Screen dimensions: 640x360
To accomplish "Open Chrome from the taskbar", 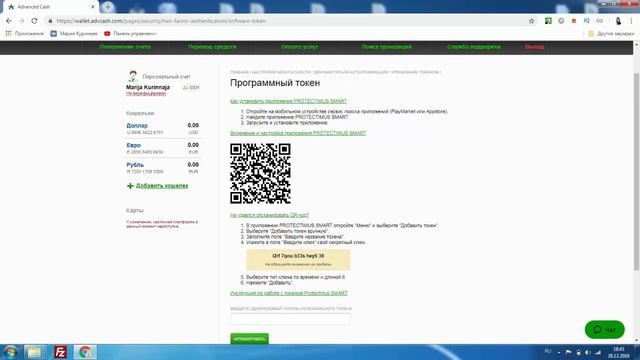I will [x=85, y=352].
